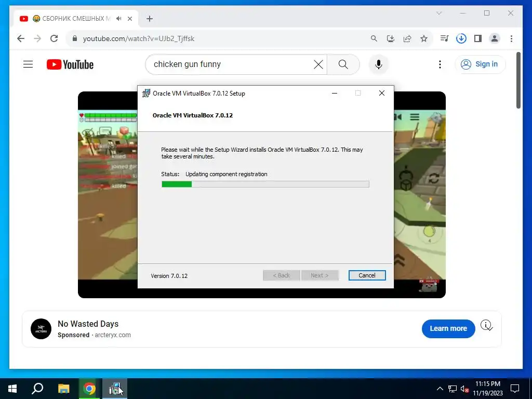
Task: Minimize the VirtualBox Setup dialog
Action: point(335,93)
